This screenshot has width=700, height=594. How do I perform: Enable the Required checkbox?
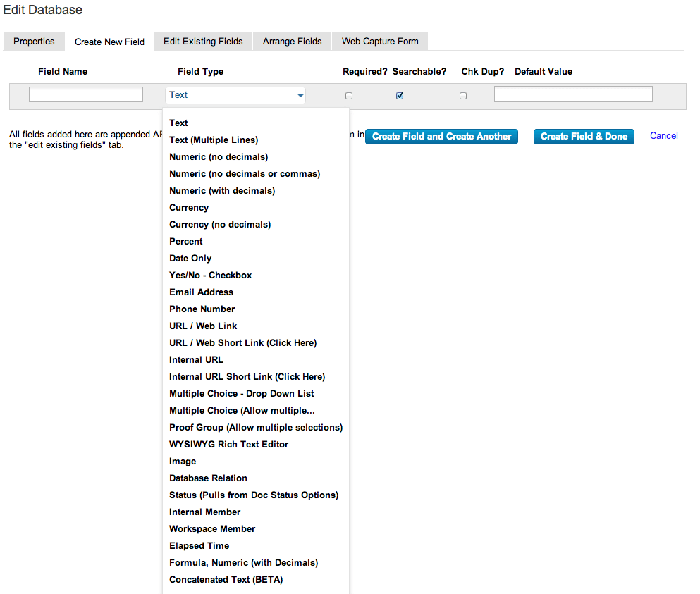(349, 95)
